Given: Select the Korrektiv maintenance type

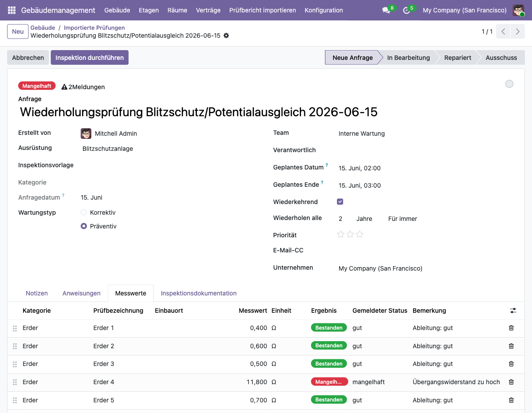Looking at the screenshot, I should [84, 212].
